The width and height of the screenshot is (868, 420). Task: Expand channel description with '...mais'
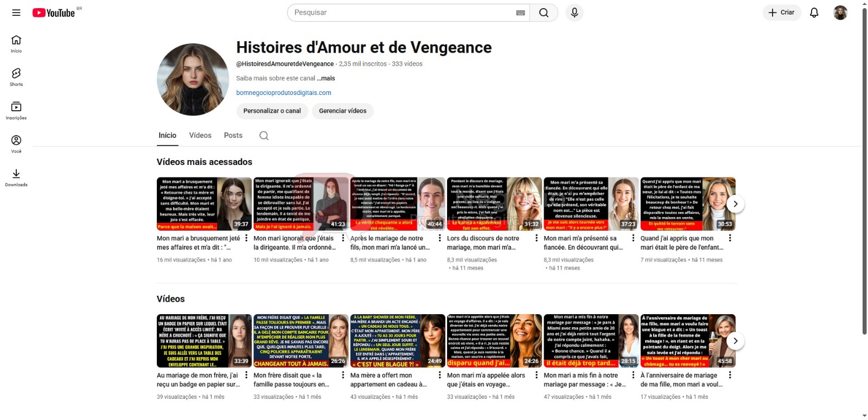[x=326, y=78]
